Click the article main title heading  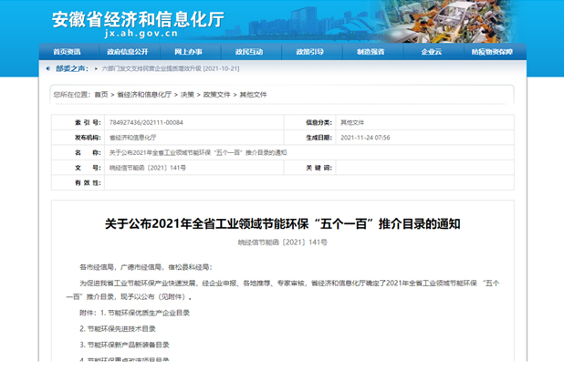click(x=282, y=223)
